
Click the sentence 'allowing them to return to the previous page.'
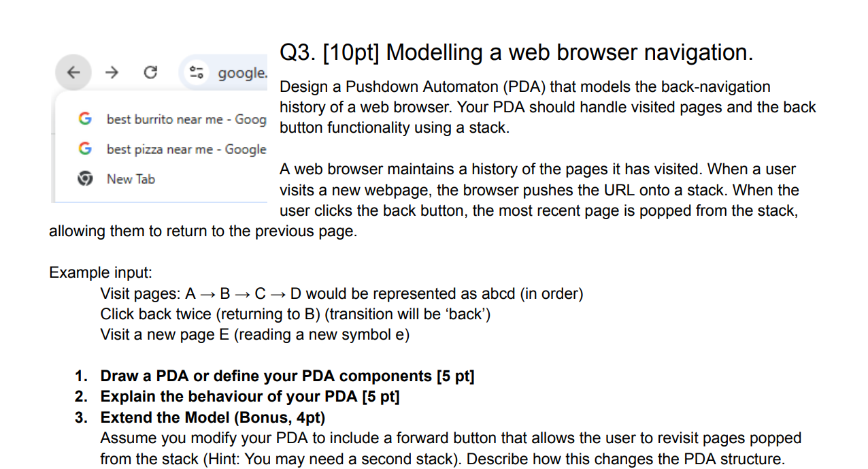pyautogui.click(x=203, y=231)
